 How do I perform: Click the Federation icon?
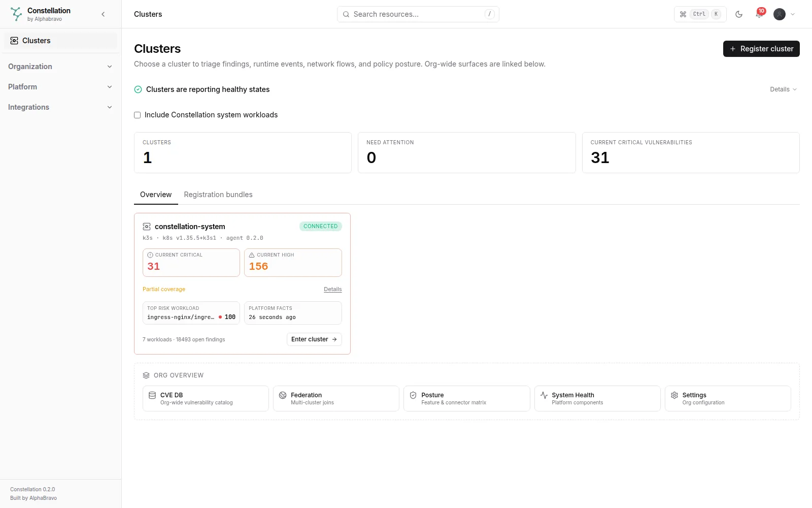(283, 395)
